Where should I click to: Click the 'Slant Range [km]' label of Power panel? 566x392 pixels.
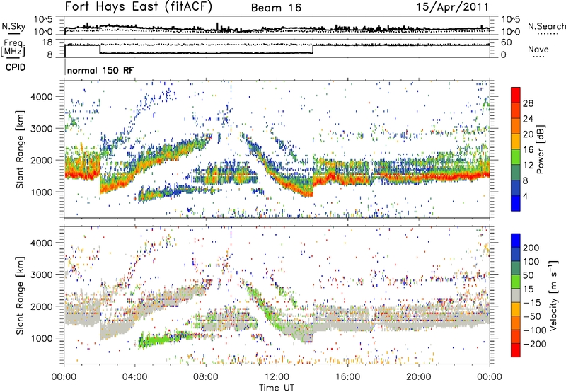(x=20, y=150)
